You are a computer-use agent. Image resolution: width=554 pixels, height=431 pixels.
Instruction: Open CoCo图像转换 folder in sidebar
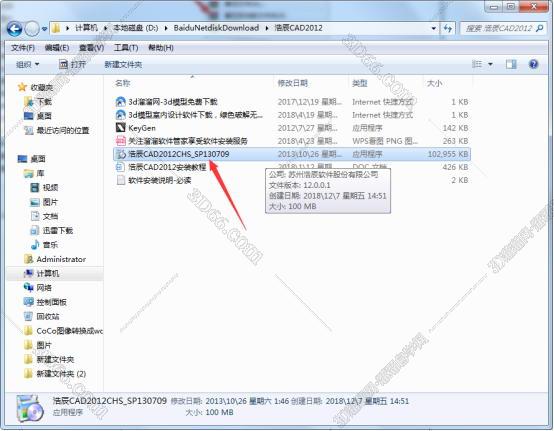coord(70,331)
